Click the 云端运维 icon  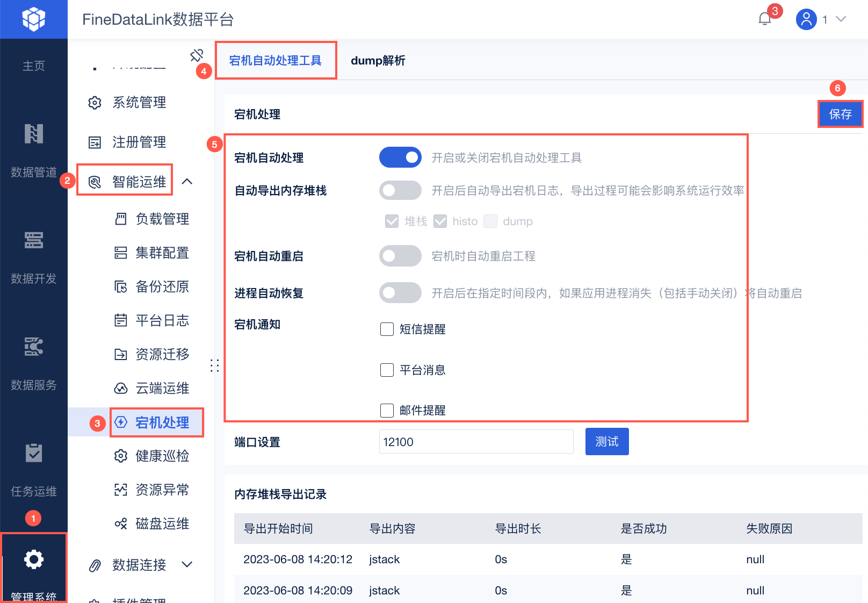pyautogui.click(x=121, y=388)
